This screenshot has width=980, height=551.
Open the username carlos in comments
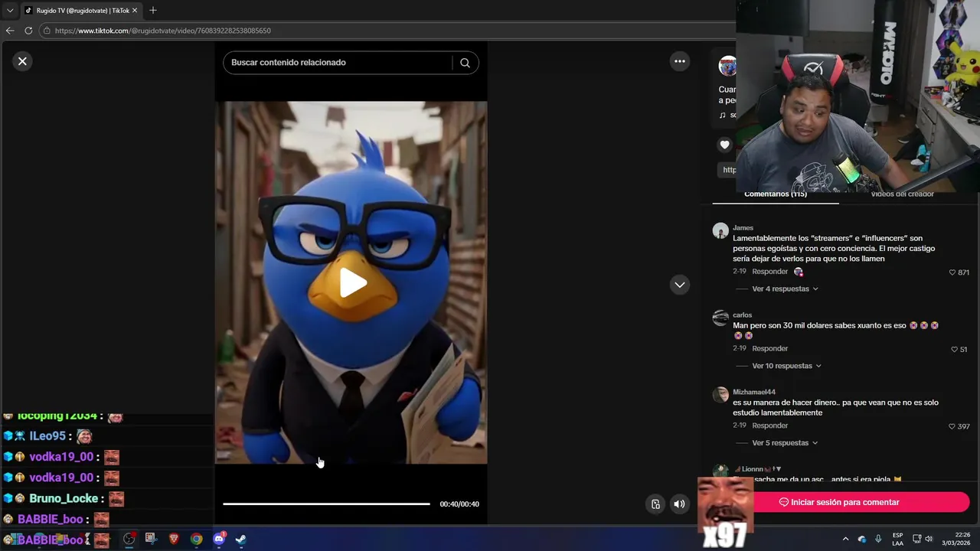pos(742,315)
